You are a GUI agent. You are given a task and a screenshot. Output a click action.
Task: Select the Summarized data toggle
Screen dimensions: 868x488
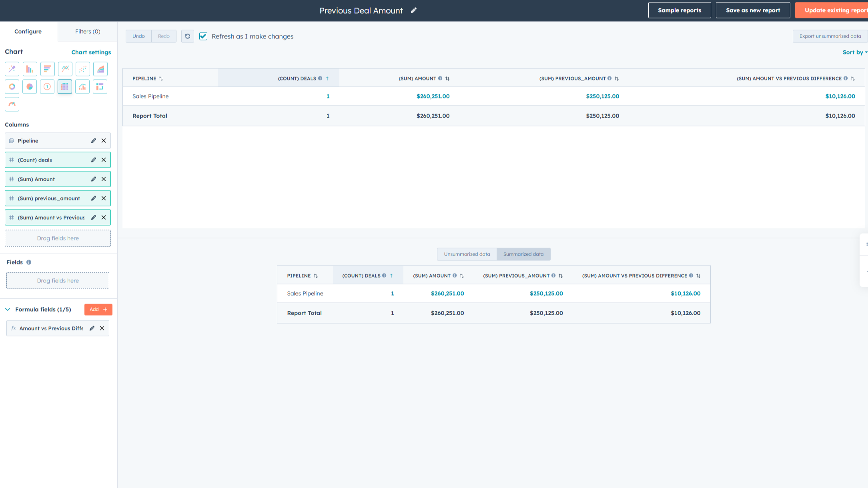click(523, 254)
